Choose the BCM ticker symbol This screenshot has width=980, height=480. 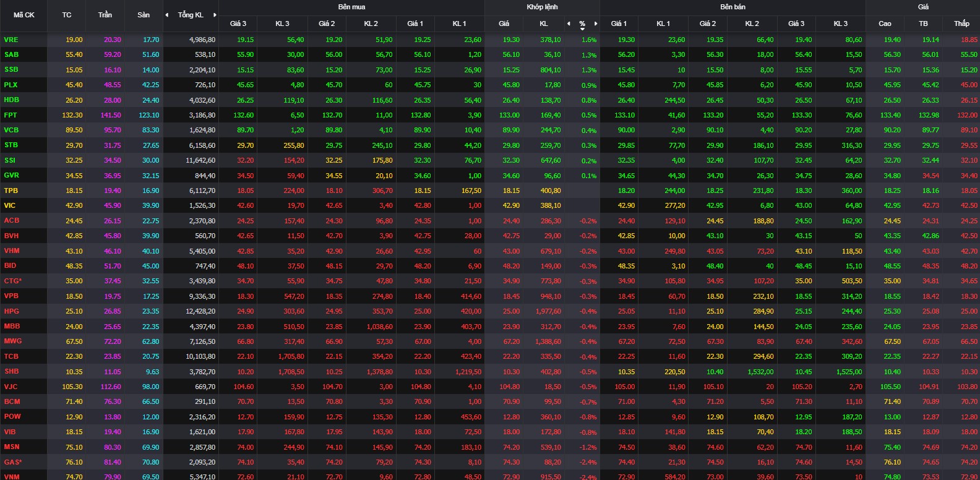(x=12, y=401)
